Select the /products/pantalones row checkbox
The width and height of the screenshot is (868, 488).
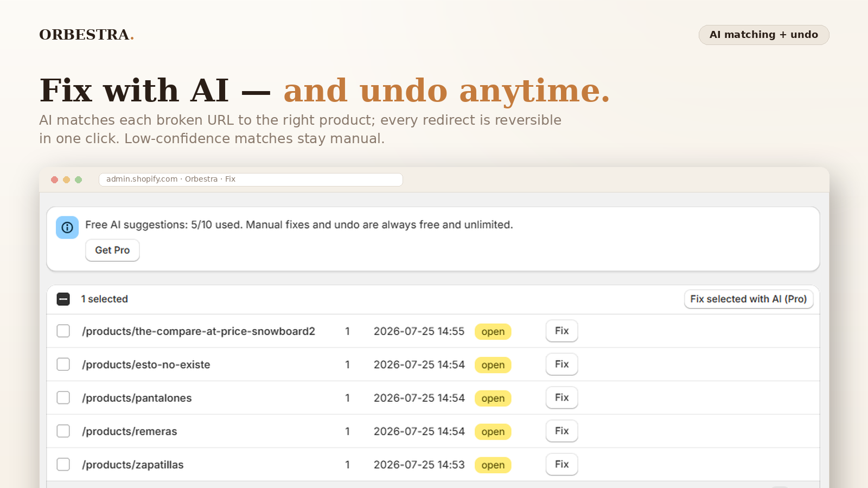63,397
